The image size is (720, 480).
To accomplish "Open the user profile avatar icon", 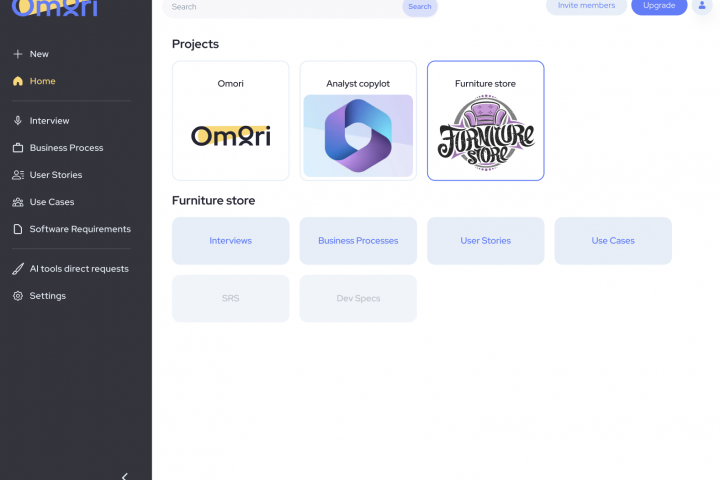I will point(702,6).
